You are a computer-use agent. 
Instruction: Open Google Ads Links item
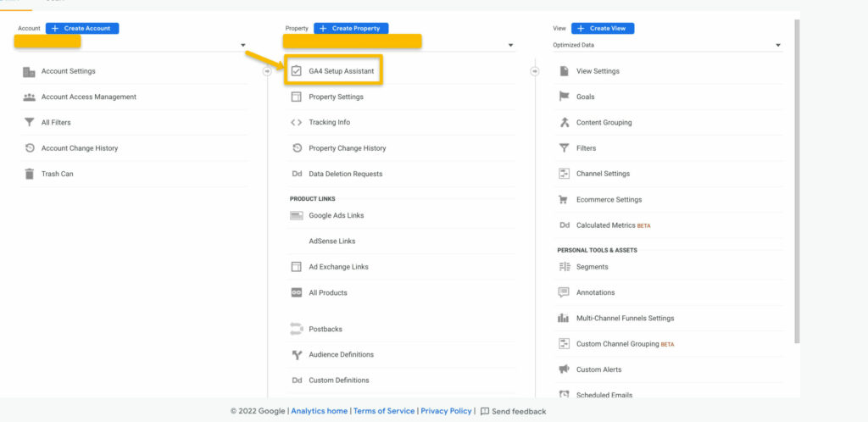pyautogui.click(x=336, y=215)
